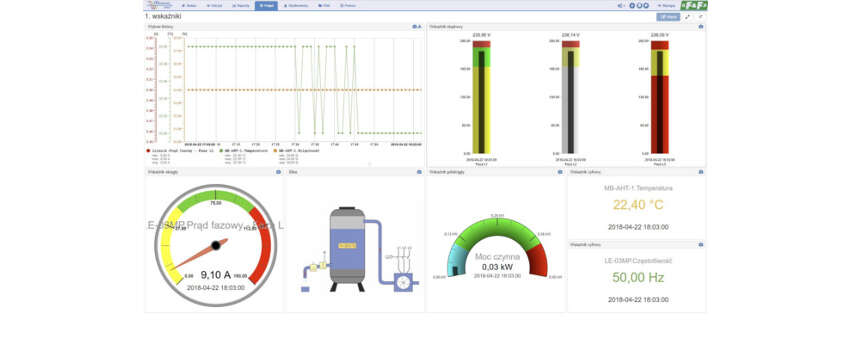
Task: Click the 50,00 Hz frequency value
Action: click(638, 277)
